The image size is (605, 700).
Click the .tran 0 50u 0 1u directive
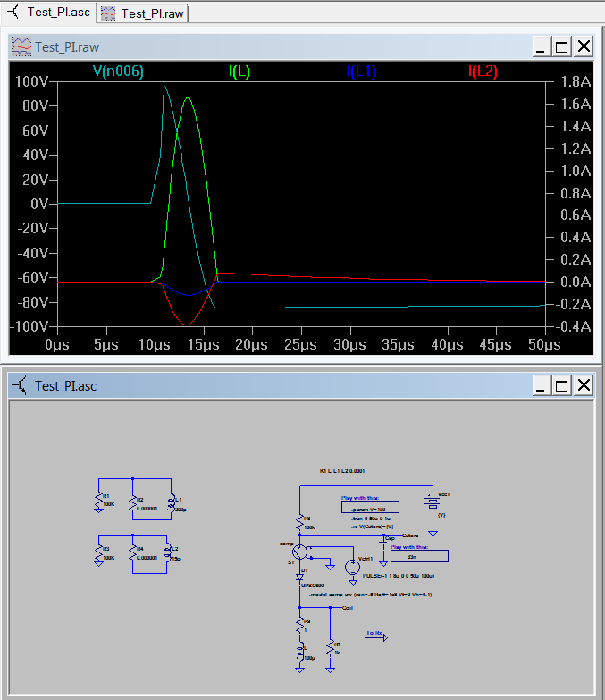point(371,519)
